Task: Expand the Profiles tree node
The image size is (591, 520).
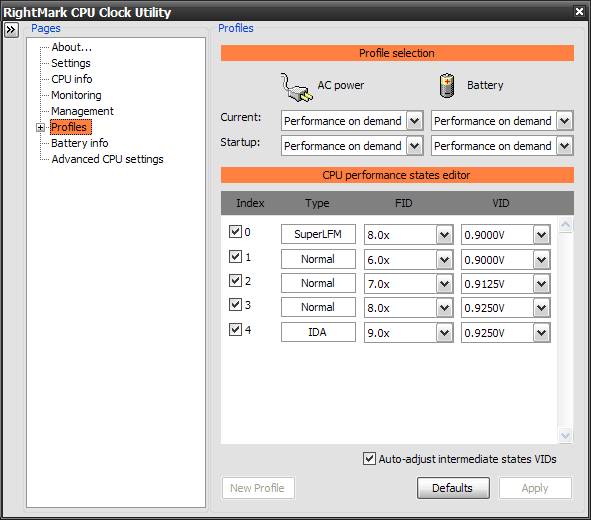Action: pos(40,128)
